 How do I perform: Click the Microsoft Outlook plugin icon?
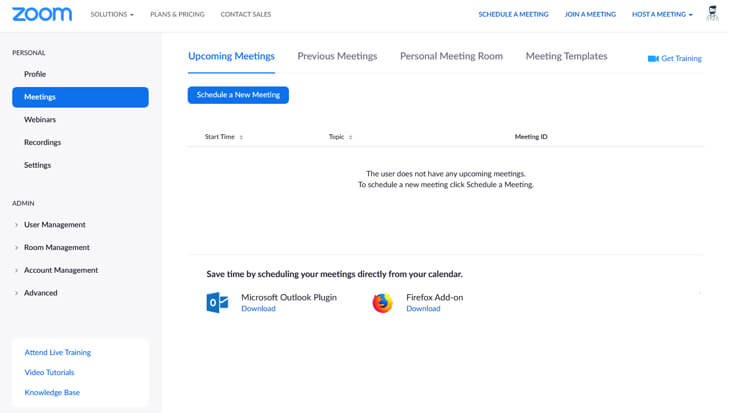point(217,303)
